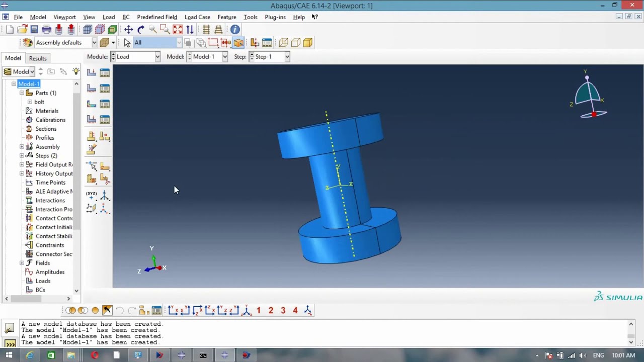Select Interactions in the model tree
Image resolution: width=644 pixels, height=362 pixels.
[x=50, y=201]
